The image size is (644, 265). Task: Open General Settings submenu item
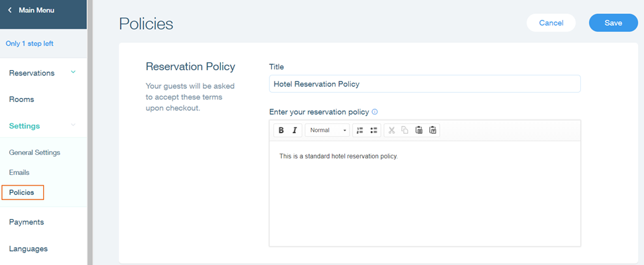[34, 152]
